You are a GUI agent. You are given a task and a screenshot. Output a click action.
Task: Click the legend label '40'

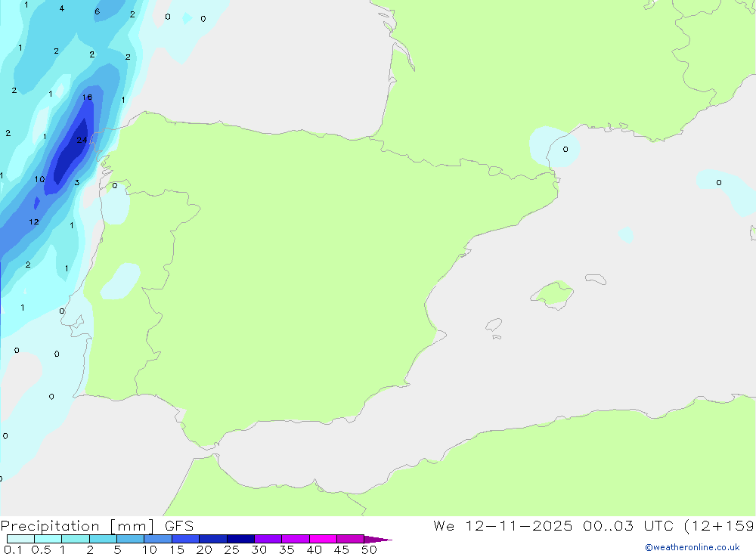[x=314, y=549]
